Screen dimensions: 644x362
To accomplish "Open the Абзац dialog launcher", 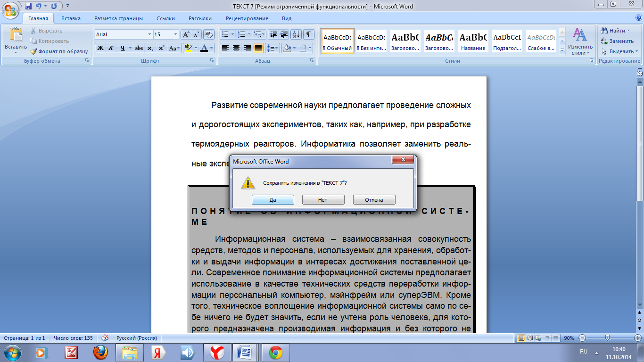I will [312, 61].
